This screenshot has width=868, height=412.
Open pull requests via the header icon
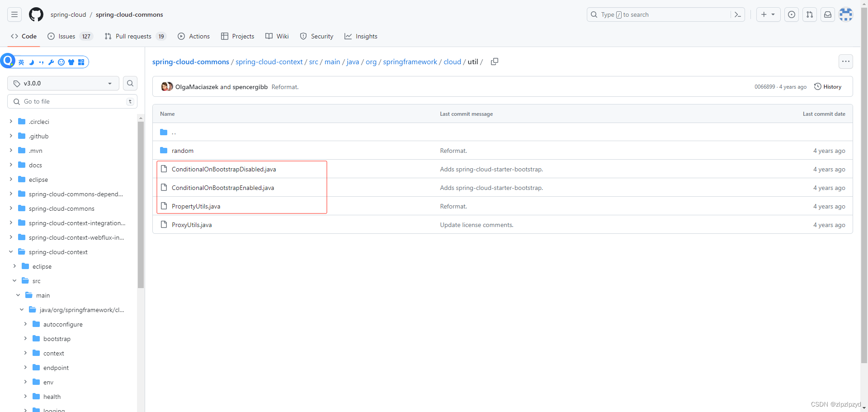click(810, 14)
